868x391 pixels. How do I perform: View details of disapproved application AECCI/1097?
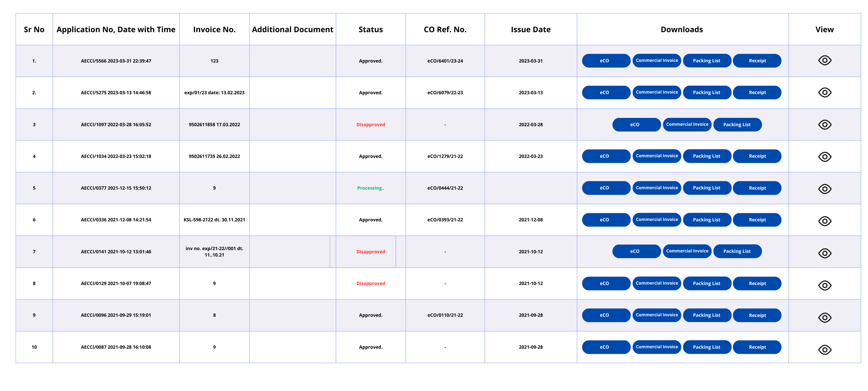824,125
